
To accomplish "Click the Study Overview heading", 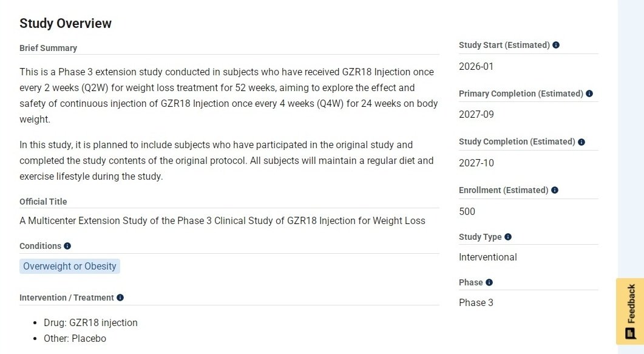I will coord(66,24).
